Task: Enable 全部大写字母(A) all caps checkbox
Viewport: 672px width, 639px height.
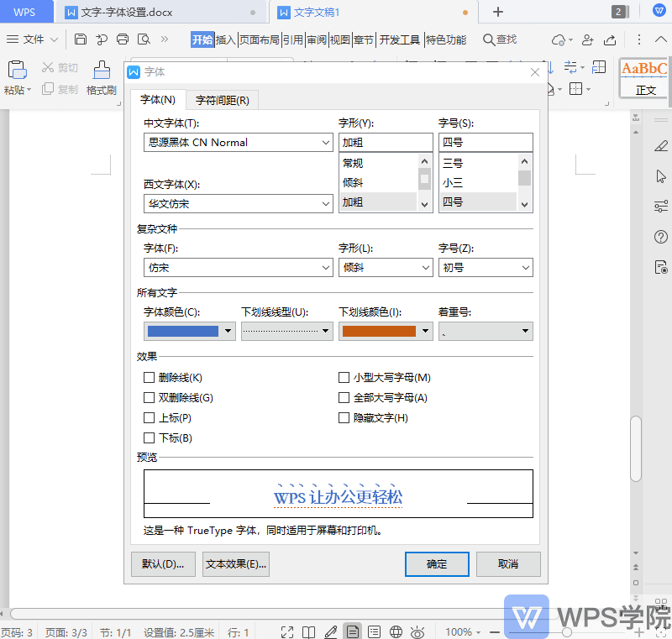Action: [x=344, y=397]
